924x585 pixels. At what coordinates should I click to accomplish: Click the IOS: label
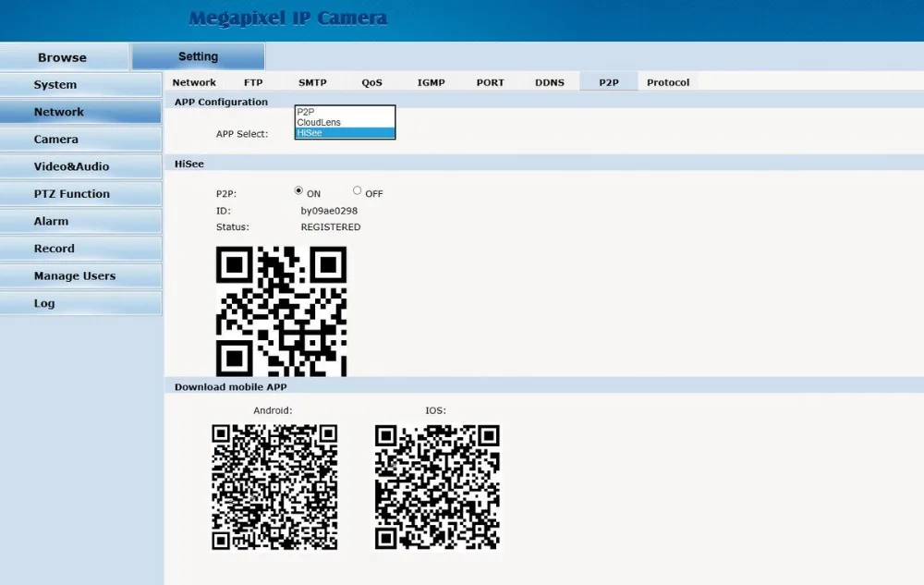pos(436,410)
